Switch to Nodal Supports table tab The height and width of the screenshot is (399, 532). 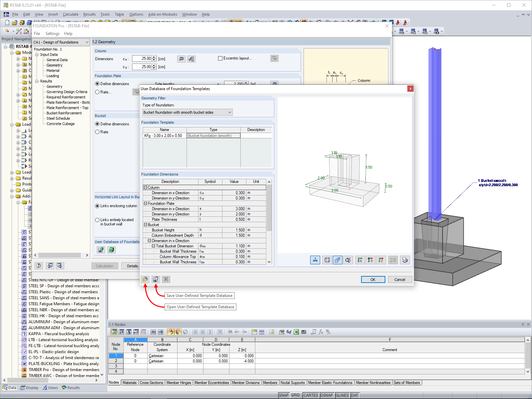(293, 383)
